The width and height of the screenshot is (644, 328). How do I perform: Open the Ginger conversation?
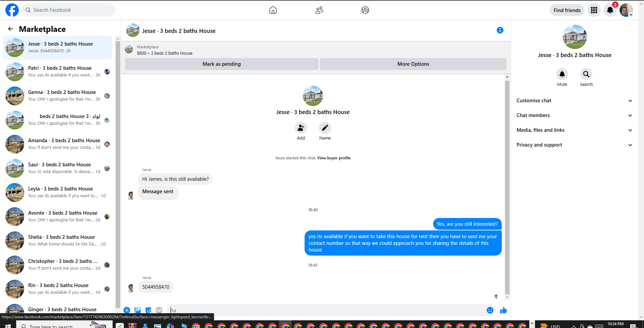[57, 309]
